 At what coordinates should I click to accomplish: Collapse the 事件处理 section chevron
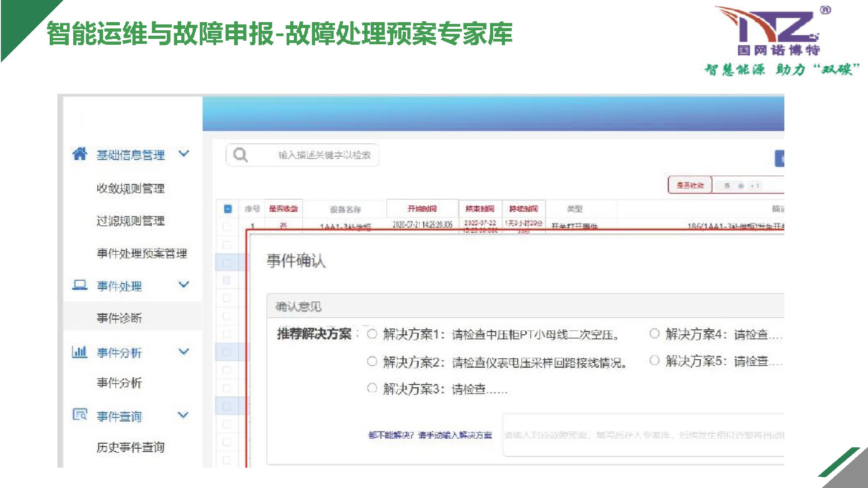[184, 285]
